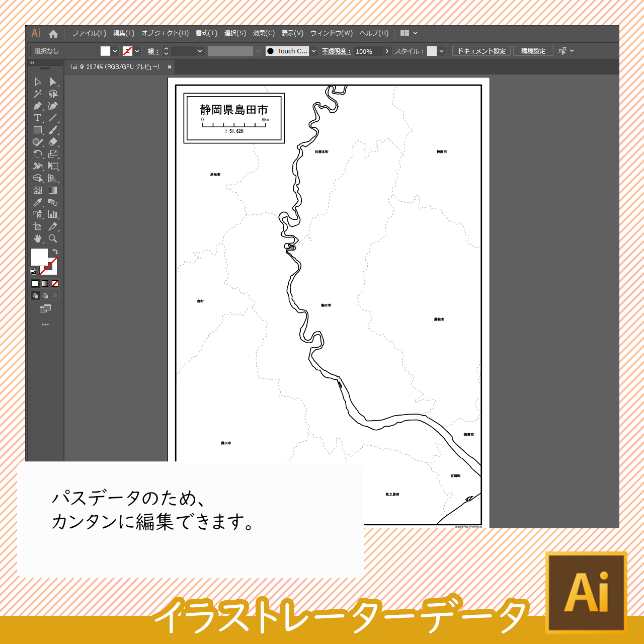
Task: Choose the Eyedropper tool
Action: click(x=38, y=202)
